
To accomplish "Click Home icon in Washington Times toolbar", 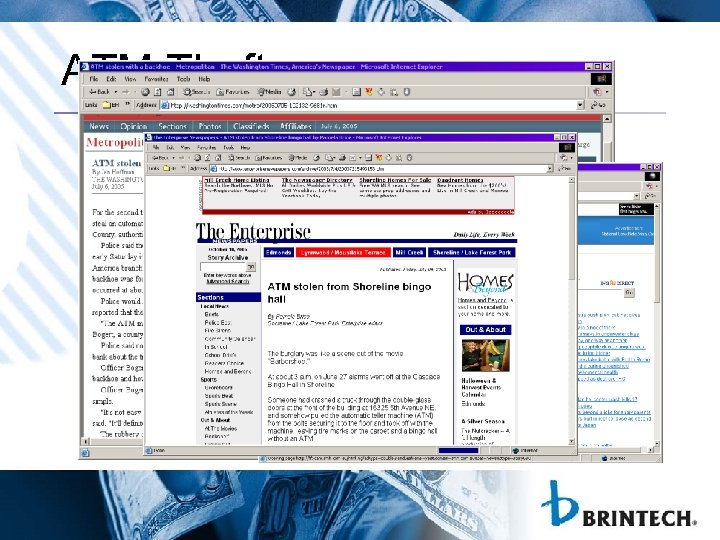I will [x=170, y=92].
